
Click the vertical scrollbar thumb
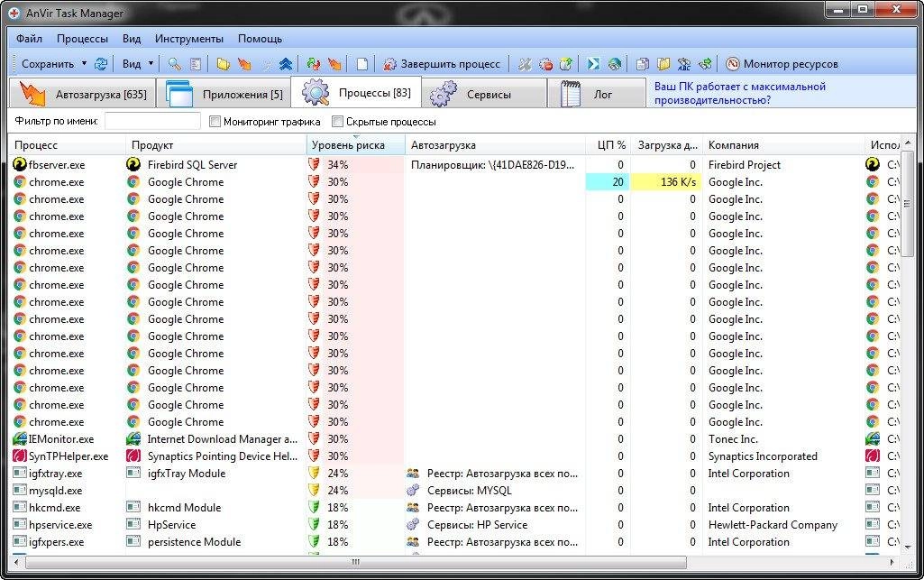point(907,203)
